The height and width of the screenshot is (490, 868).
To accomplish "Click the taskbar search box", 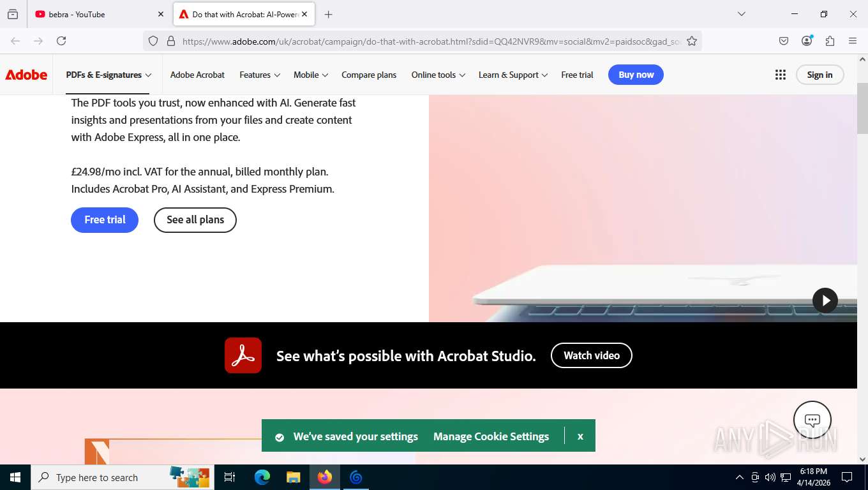I will (121, 477).
